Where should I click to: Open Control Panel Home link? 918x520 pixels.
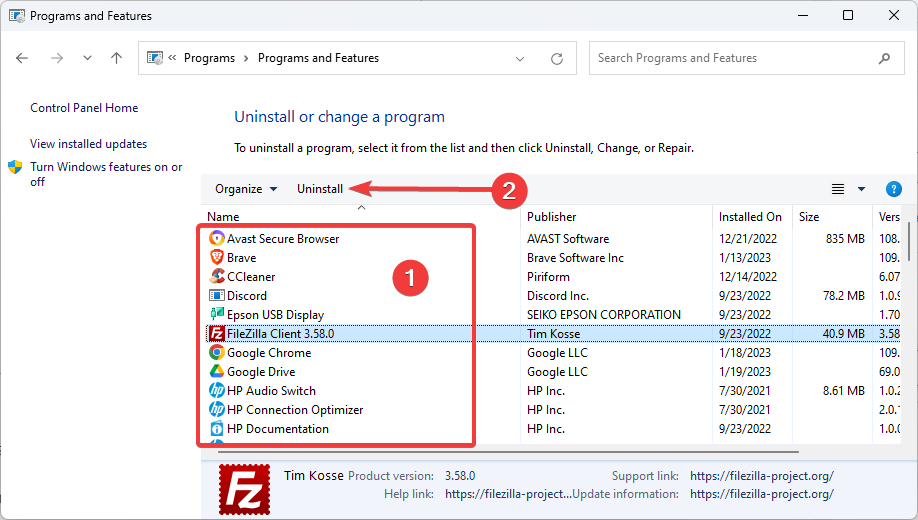(x=84, y=108)
